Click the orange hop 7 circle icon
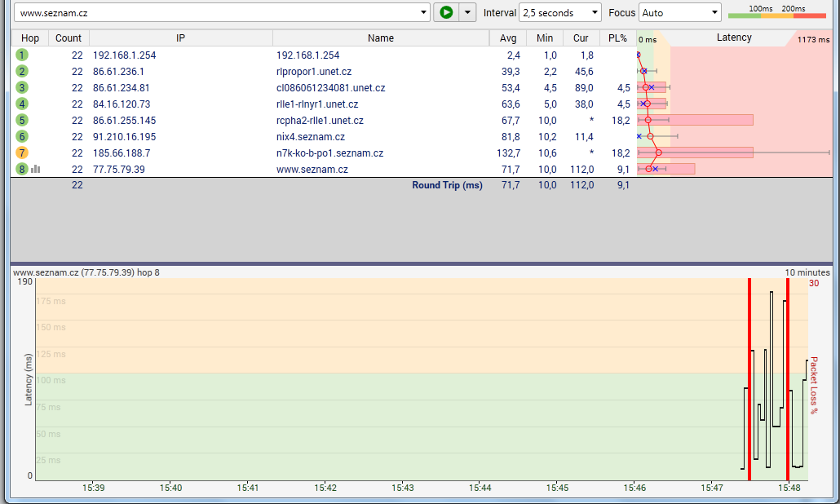 click(22, 153)
